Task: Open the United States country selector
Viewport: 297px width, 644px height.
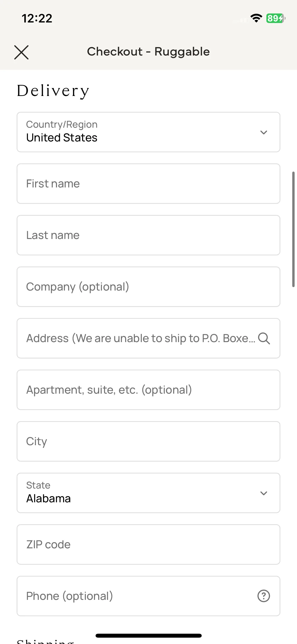Action: click(x=148, y=132)
